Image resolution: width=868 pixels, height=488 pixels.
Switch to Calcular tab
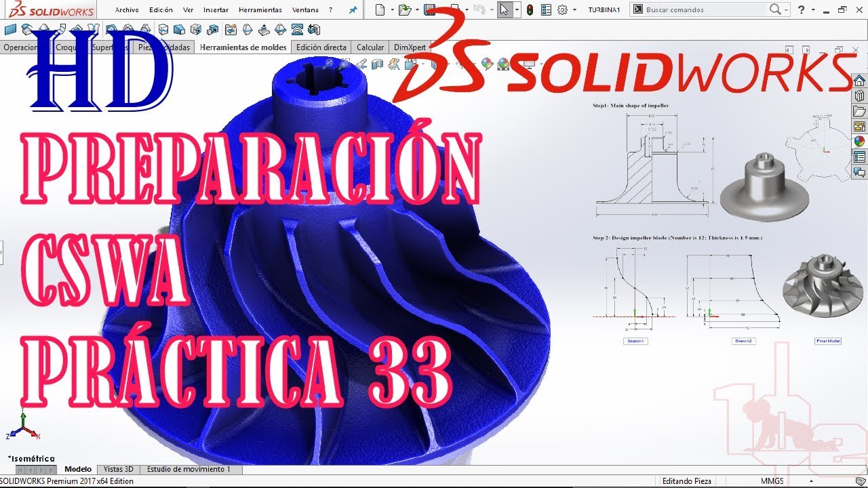370,47
